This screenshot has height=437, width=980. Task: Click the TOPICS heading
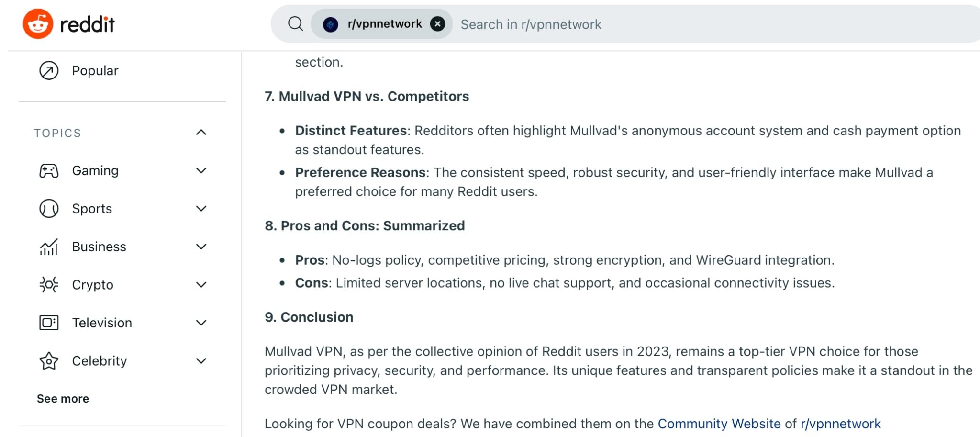(x=57, y=133)
